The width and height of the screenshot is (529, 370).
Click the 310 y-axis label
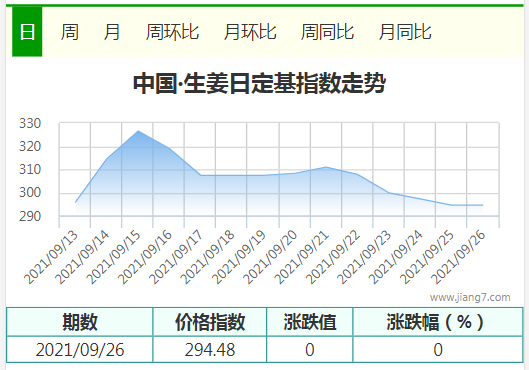(x=30, y=169)
